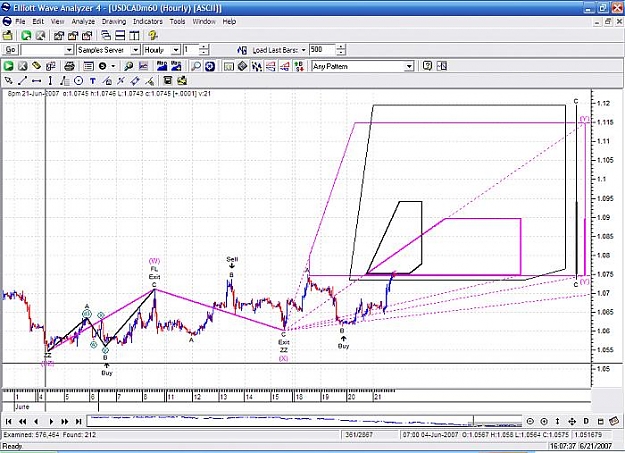
Task: Click the spinner beside the 1 period field
Action: (204, 50)
